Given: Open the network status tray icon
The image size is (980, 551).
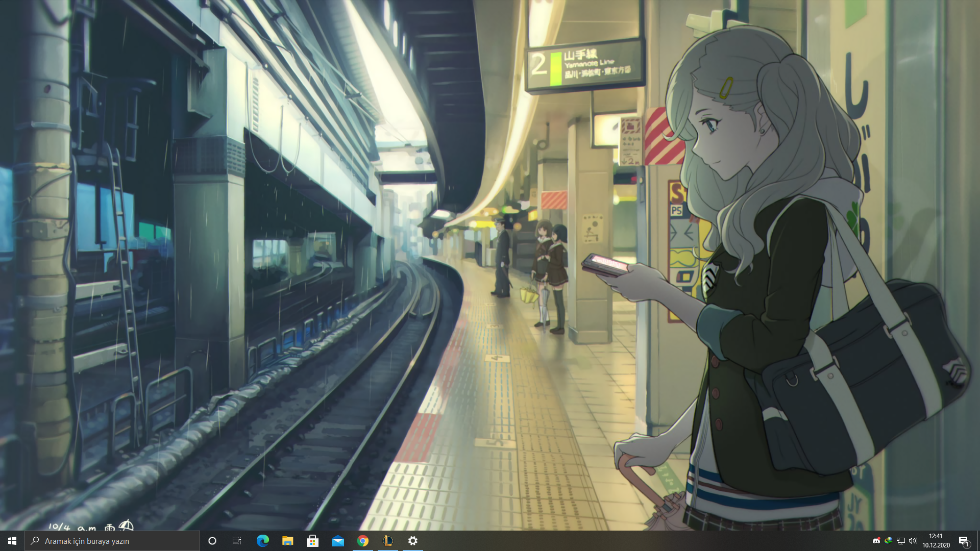Looking at the screenshot, I should 901,541.
